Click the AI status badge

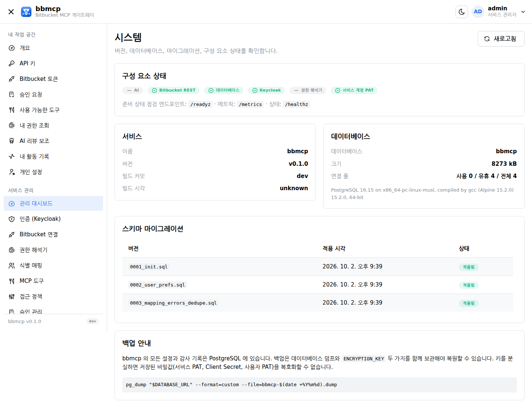(133, 90)
